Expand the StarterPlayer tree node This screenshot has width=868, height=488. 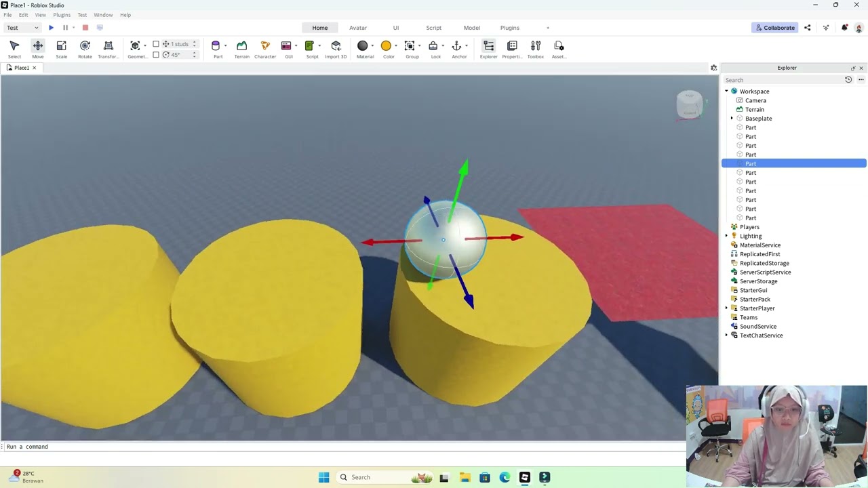pos(726,308)
